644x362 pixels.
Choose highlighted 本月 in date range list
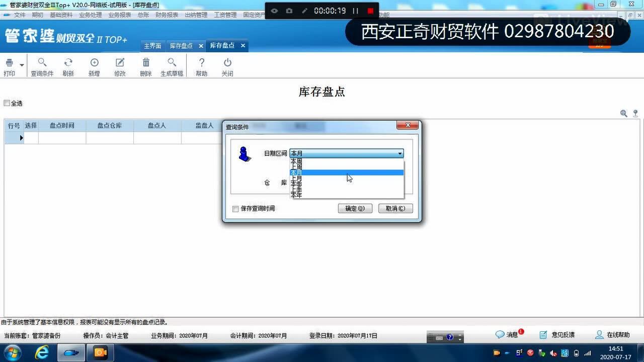(347, 172)
